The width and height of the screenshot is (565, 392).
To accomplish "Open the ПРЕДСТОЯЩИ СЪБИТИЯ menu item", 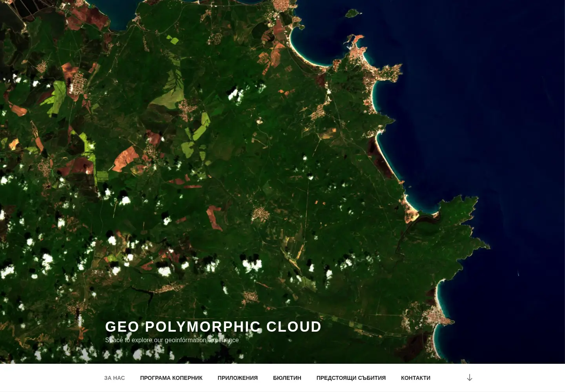I will coord(351,378).
